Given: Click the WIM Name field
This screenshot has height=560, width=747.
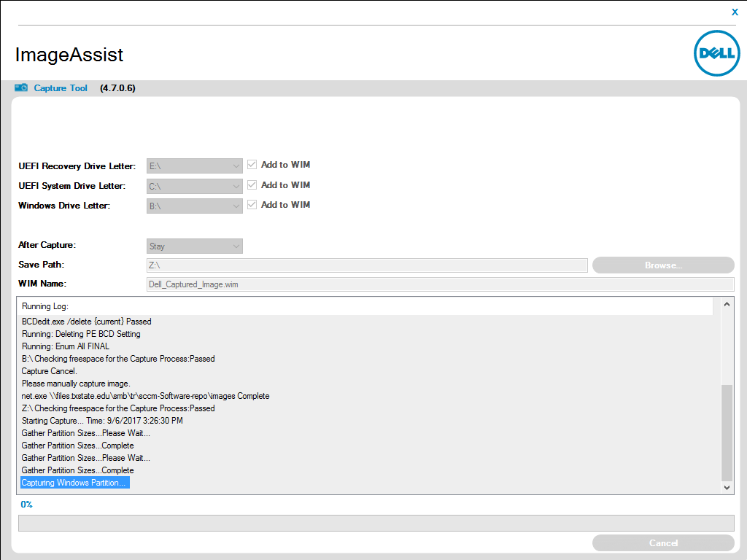Looking at the screenshot, I should pyautogui.click(x=440, y=284).
